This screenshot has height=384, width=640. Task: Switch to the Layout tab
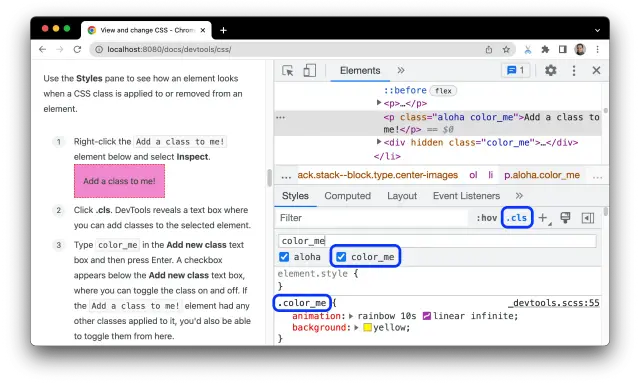(402, 196)
